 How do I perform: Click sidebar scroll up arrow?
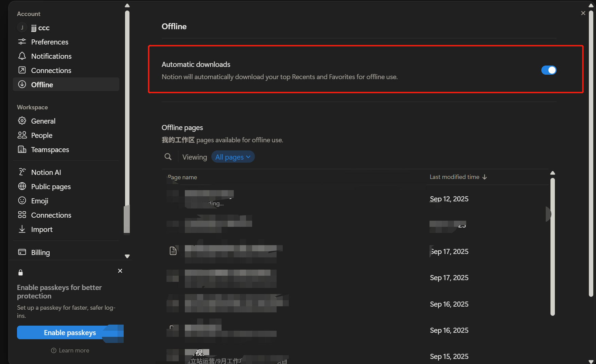(x=127, y=5)
